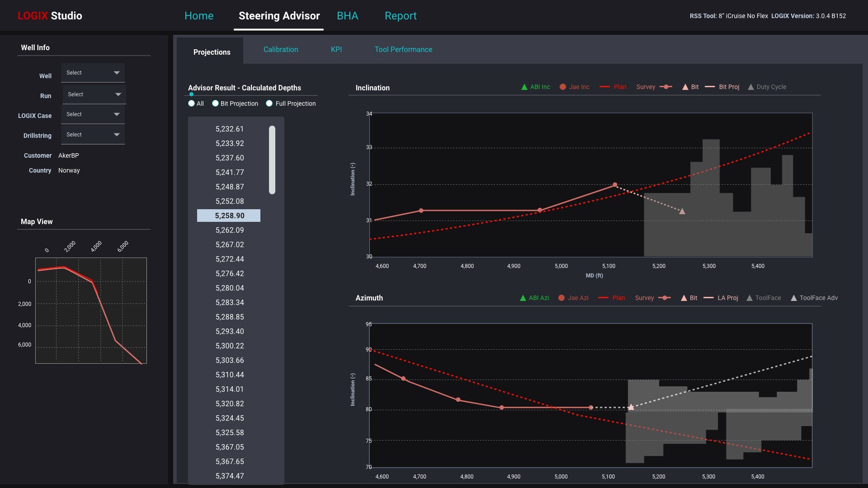Click ToolFace gray triangle legend icon

tap(749, 298)
